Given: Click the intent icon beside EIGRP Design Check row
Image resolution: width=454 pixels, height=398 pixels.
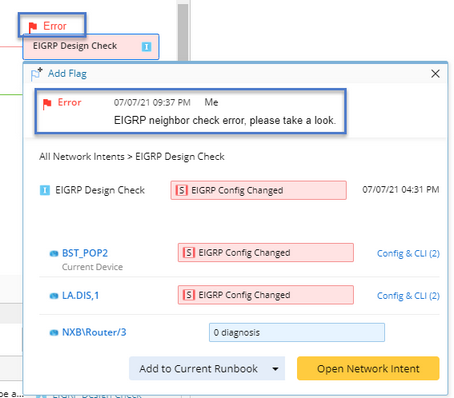Looking at the screenshot, I should coord(45,190).
